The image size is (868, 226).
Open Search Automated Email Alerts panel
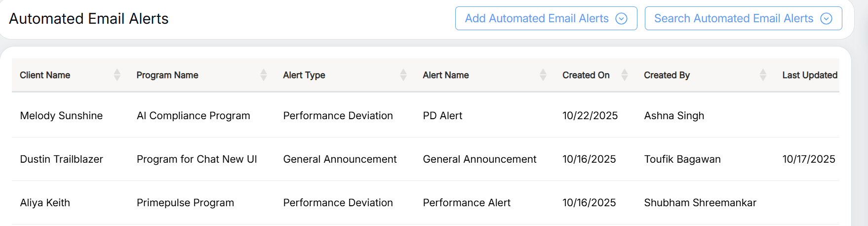(x=733, y=19)
